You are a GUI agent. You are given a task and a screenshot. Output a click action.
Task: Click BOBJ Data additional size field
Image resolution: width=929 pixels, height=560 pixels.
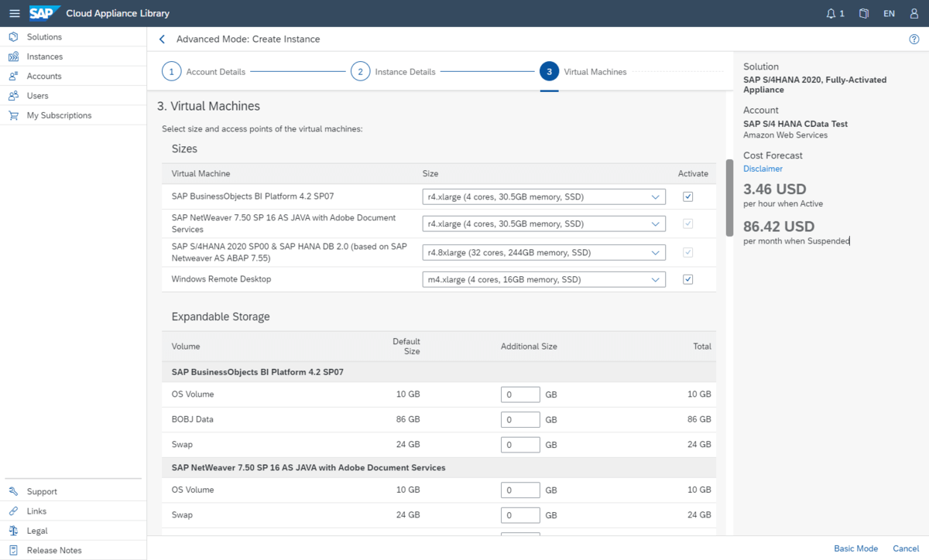click(520, 420)
